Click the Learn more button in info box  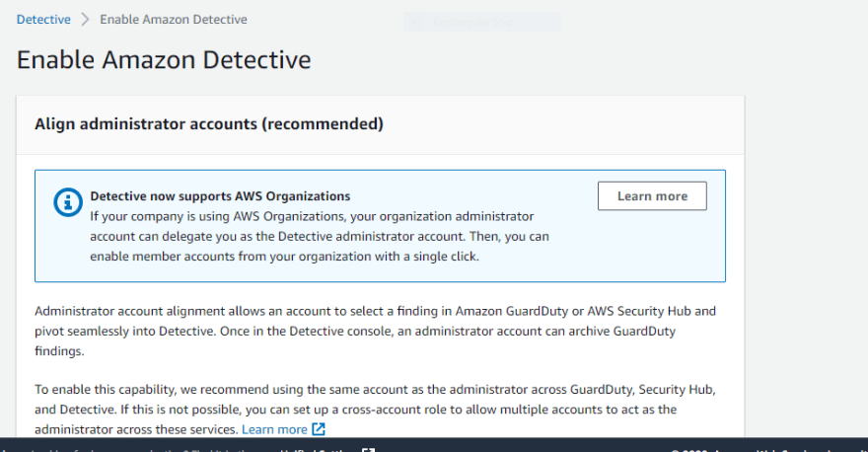point(652,196)
